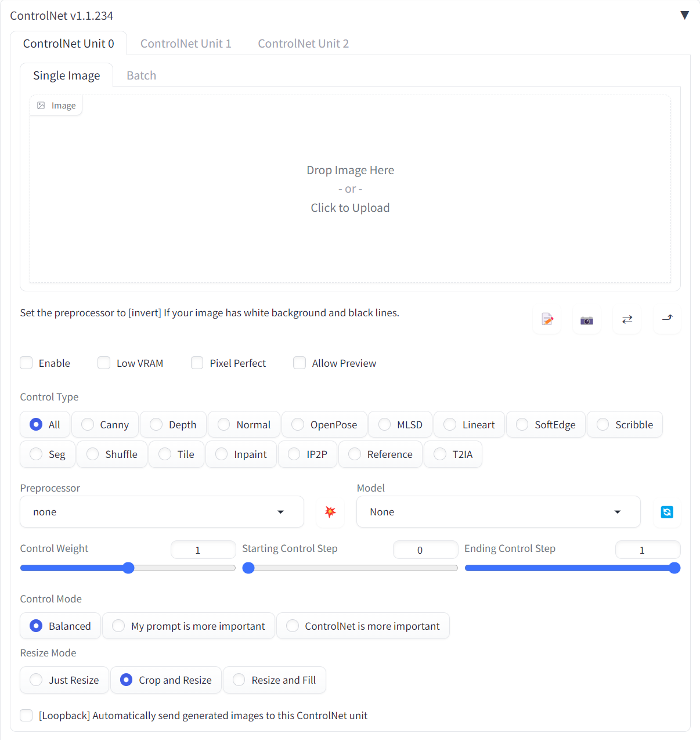Choose Depth control type

click(173, 424)
